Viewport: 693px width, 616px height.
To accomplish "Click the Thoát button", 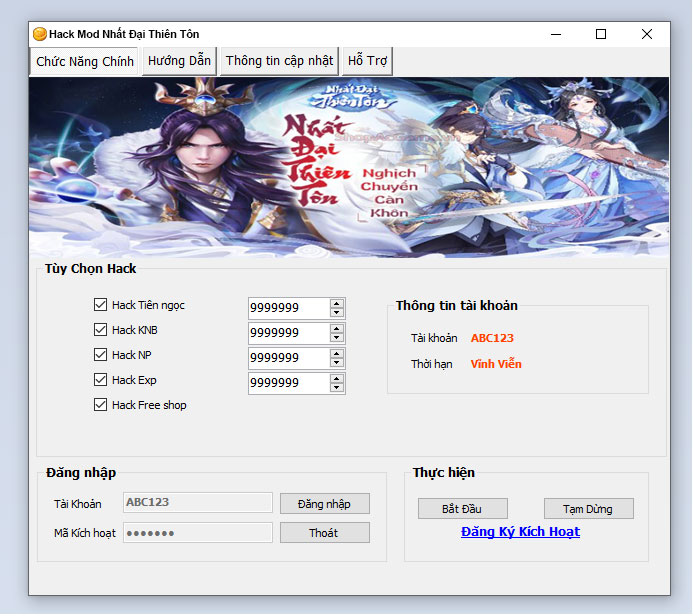I will [324, 533].
